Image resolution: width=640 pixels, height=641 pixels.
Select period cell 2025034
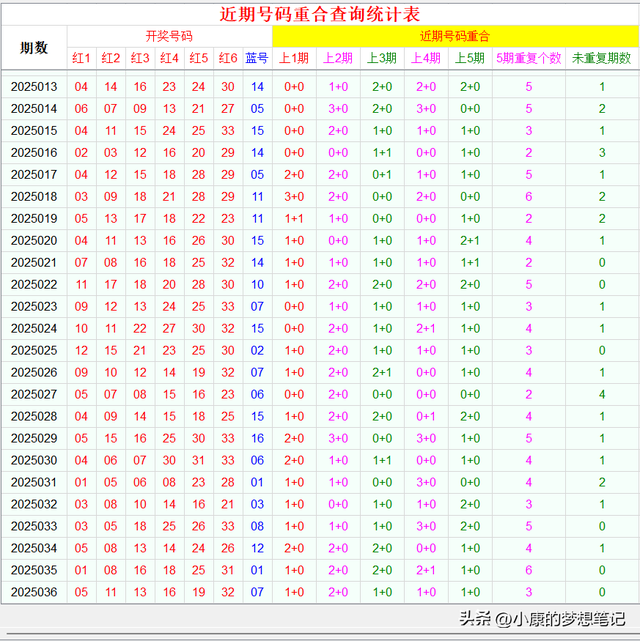pos(34,548)
